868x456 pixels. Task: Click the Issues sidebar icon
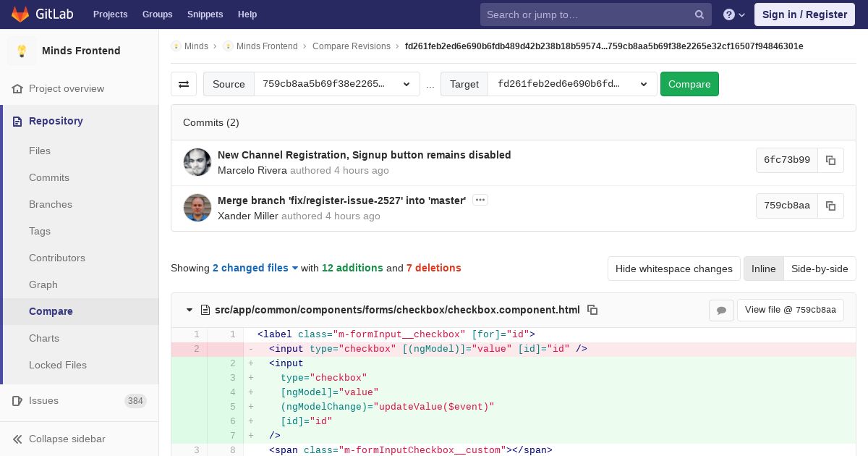click(x=17, y=401)
